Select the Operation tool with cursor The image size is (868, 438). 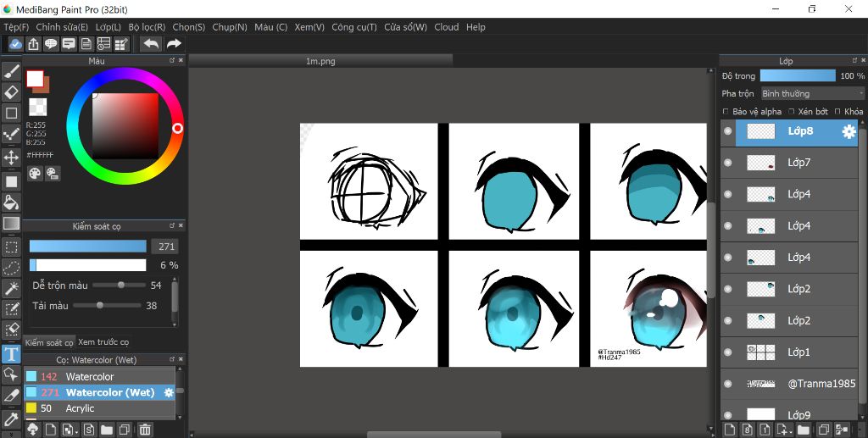tap(11, 374)
